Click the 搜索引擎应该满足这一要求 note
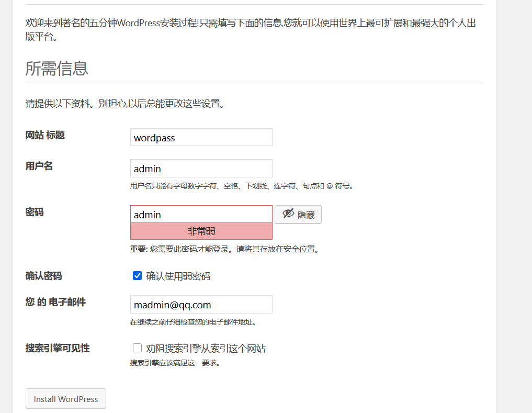Viewport: 532px width, 413px height. coord(176,363)
